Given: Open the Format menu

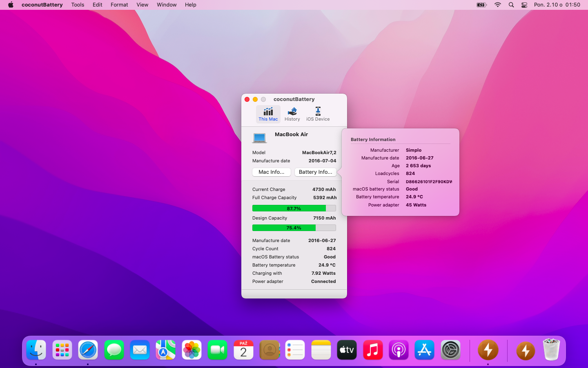Looking at the screenshot, I should click(x=119, y=5).
